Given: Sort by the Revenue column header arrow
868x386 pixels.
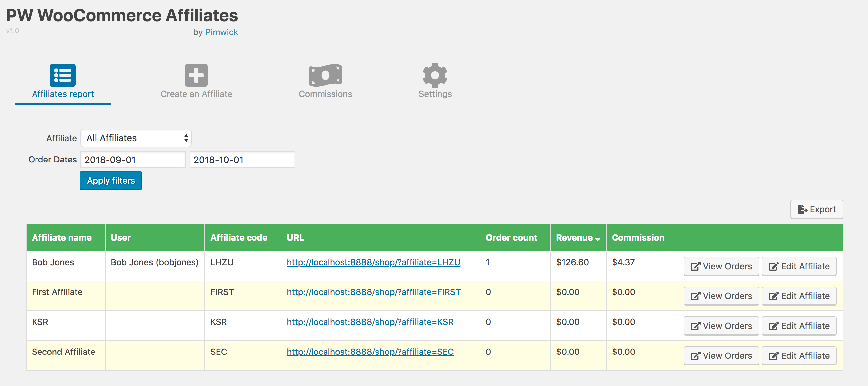Looking at the screenshot, I should point(598,239).
